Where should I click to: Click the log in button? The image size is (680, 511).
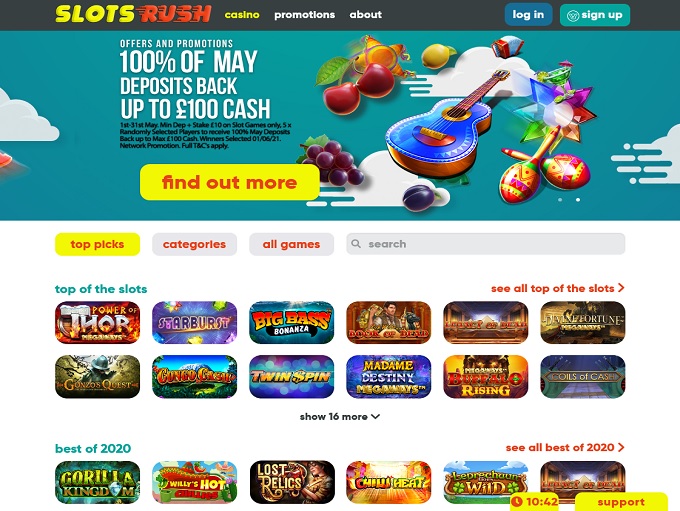pos(528,15)
